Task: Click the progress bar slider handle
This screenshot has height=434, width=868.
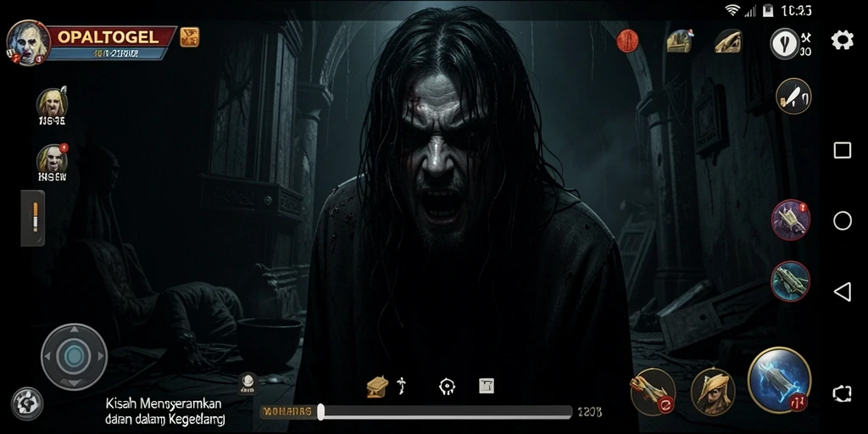Action: pyautogui.click(x=320, y=411)
